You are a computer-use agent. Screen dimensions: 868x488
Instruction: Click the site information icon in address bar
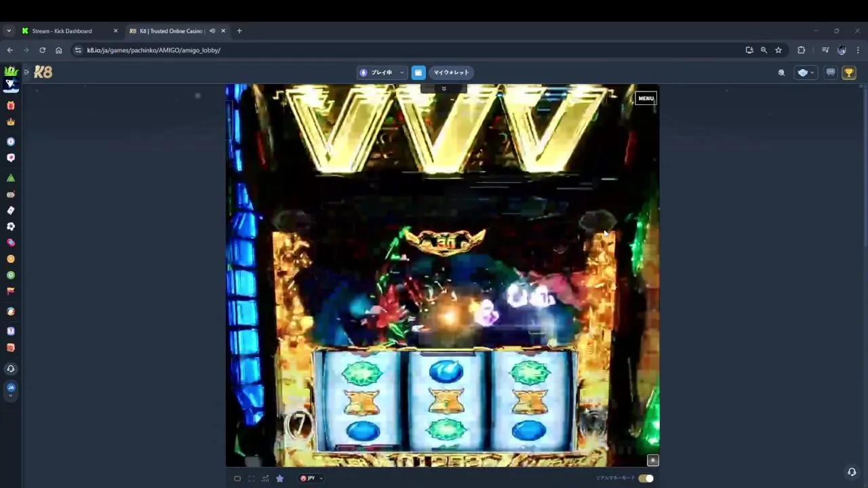[x=78, y=50]
